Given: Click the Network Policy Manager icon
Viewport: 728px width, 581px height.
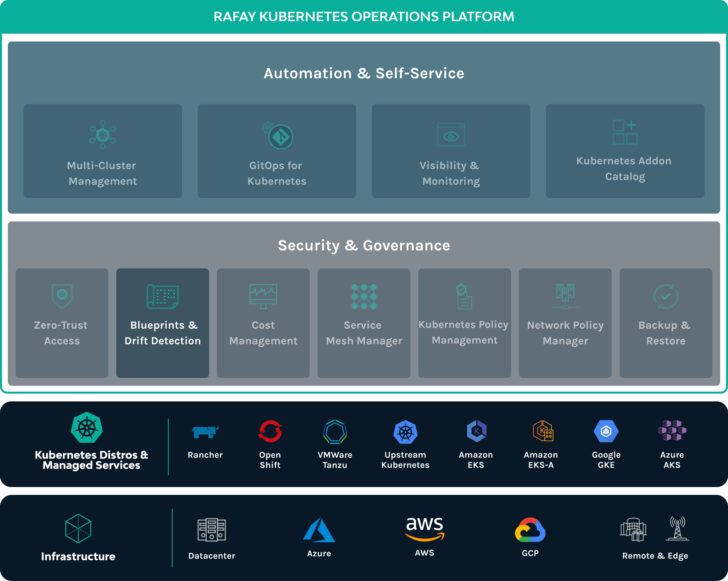Looking at the screenshot, I should click(565, 296).
